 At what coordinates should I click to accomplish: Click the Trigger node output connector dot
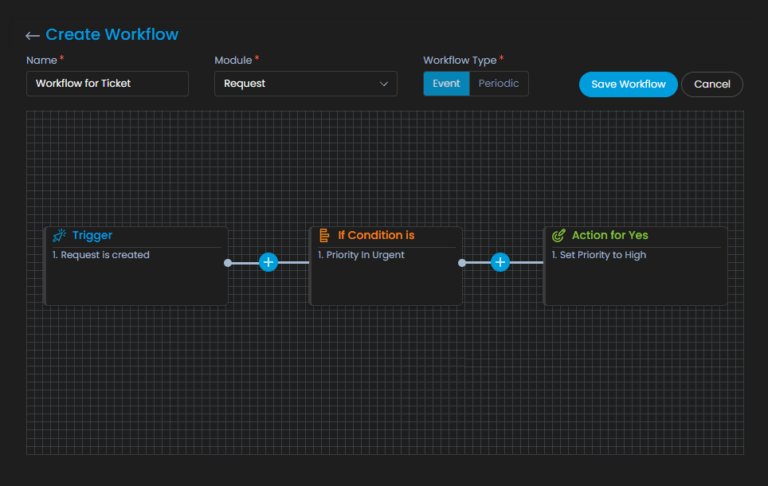(x=228, y=263)
